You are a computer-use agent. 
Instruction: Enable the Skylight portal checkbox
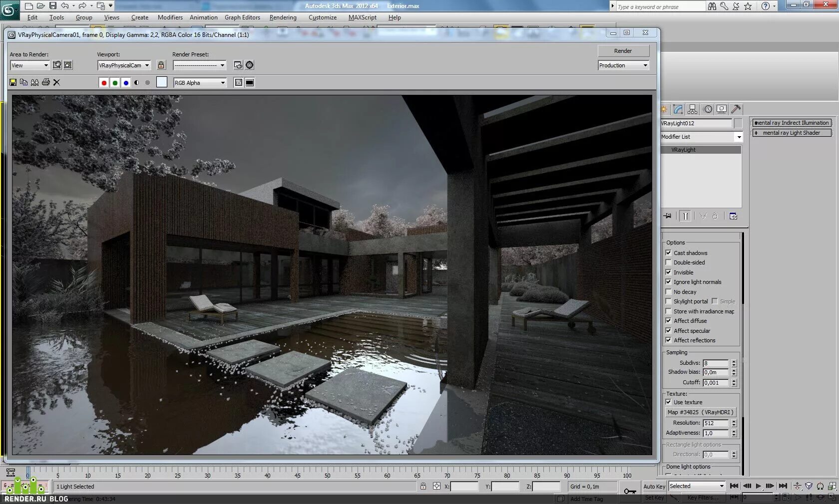click(668, 301)
